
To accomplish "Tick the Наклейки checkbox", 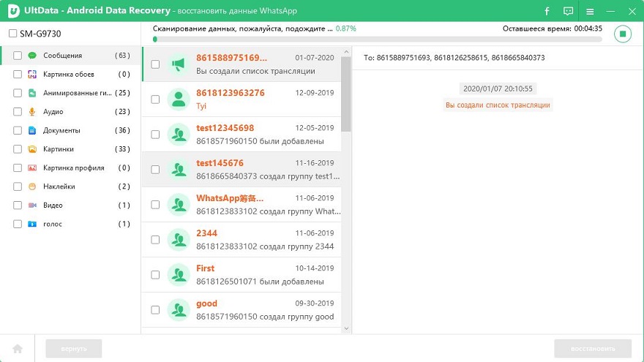I will (18, 186).
